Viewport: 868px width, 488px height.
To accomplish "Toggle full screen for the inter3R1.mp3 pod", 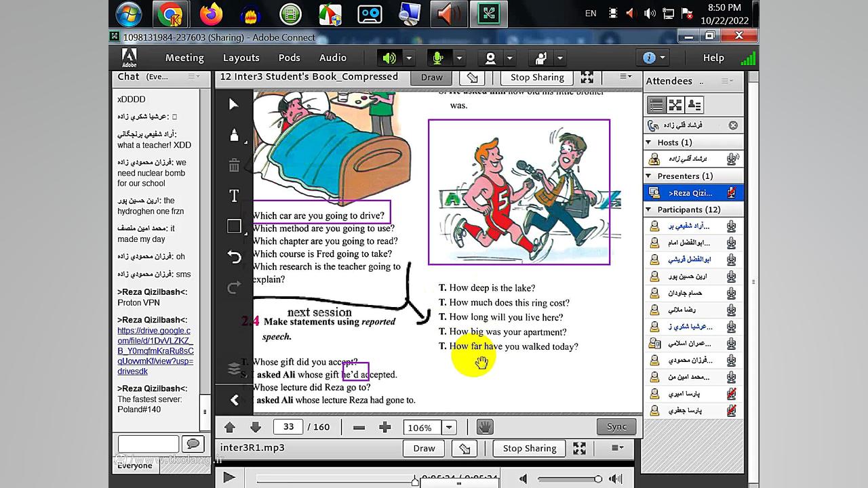I will click(x=579, y=448).
